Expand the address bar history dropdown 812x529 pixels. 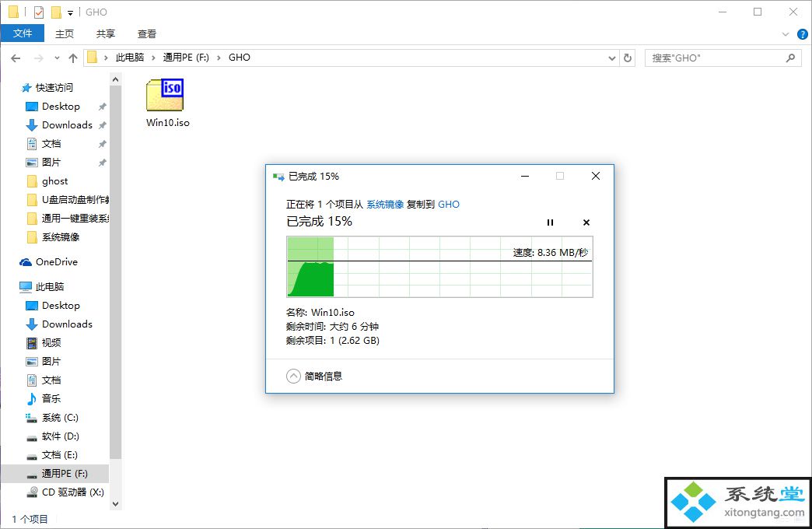point(611,58)
